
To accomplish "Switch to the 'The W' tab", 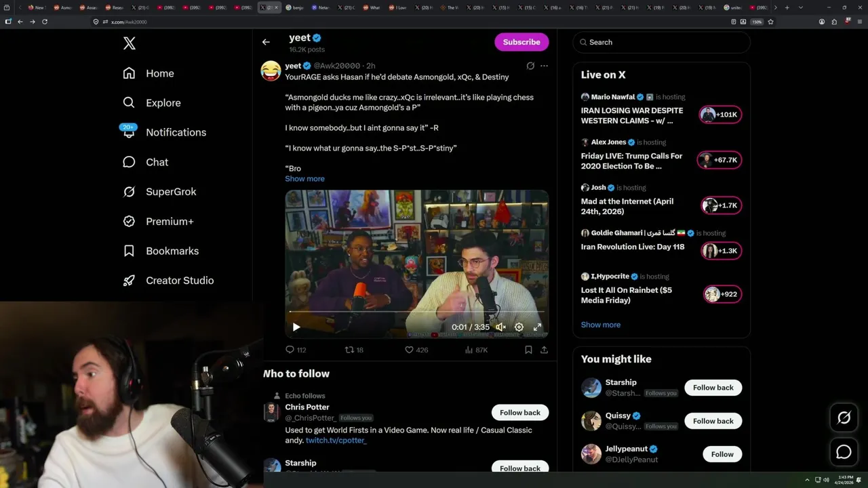I will click(x=449, y=7).
